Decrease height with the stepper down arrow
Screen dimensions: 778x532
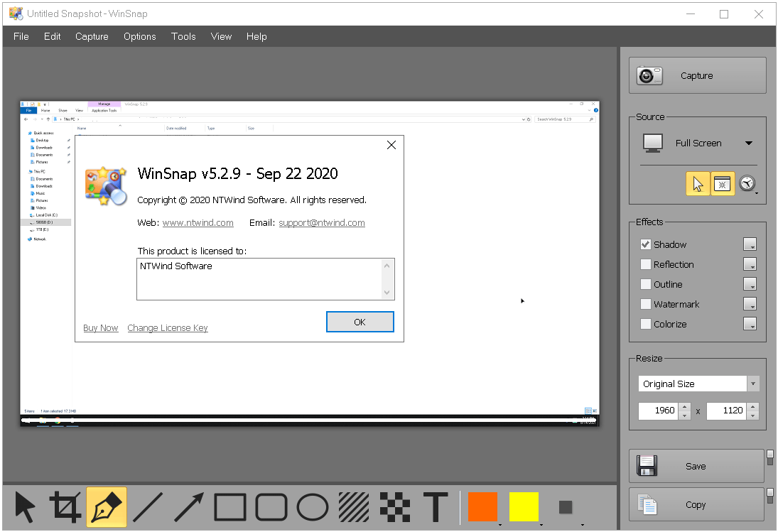753,415
